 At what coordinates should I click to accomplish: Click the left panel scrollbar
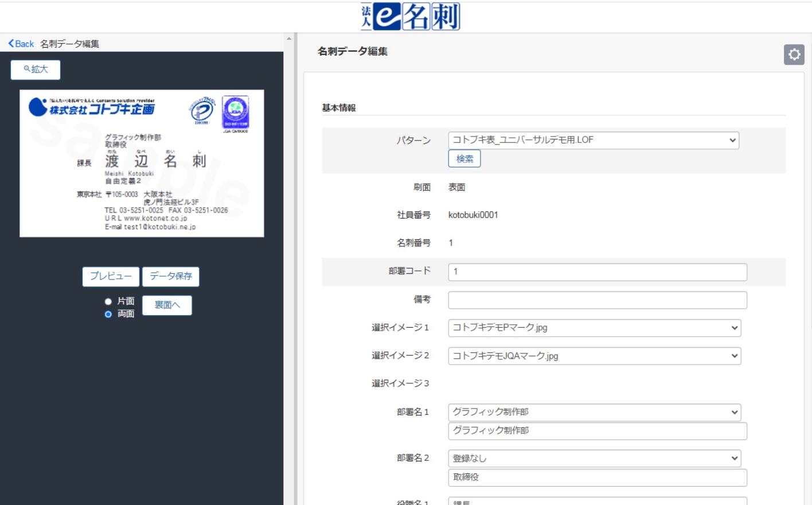point(287,230)
